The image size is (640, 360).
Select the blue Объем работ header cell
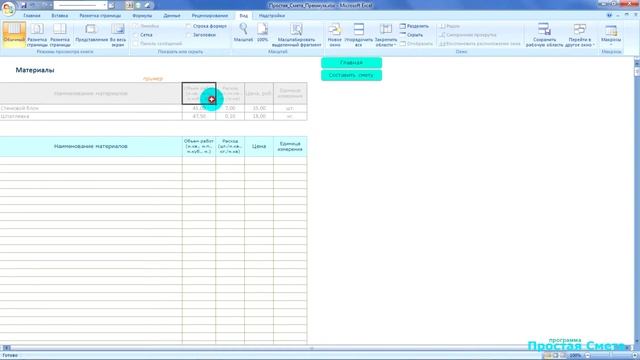click(x=199, y=147)
